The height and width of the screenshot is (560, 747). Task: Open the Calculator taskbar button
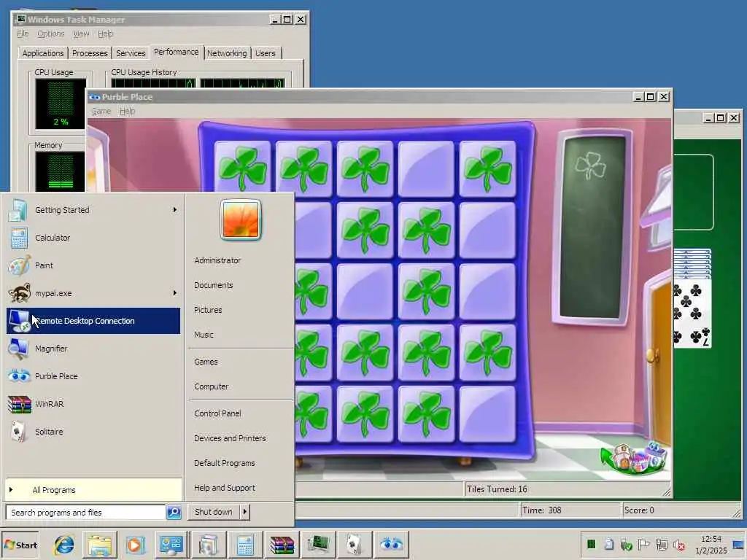click(245, 545)
